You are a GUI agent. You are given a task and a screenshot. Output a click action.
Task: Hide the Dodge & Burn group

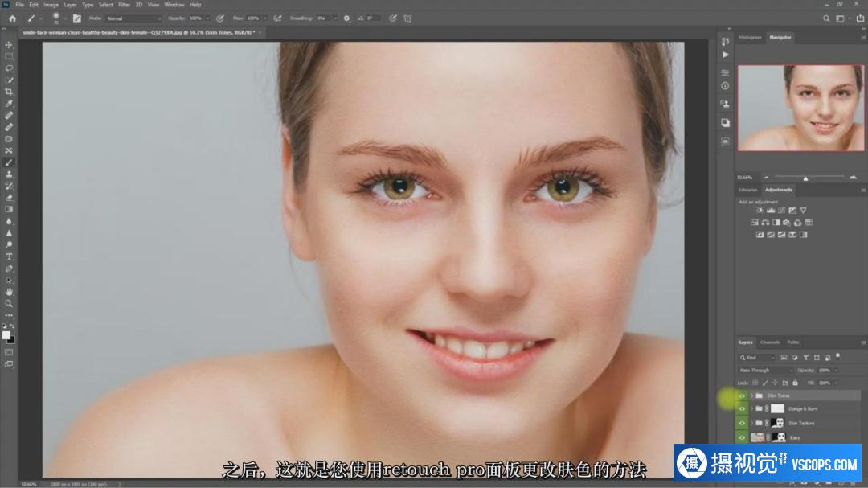tap(742, 408)
